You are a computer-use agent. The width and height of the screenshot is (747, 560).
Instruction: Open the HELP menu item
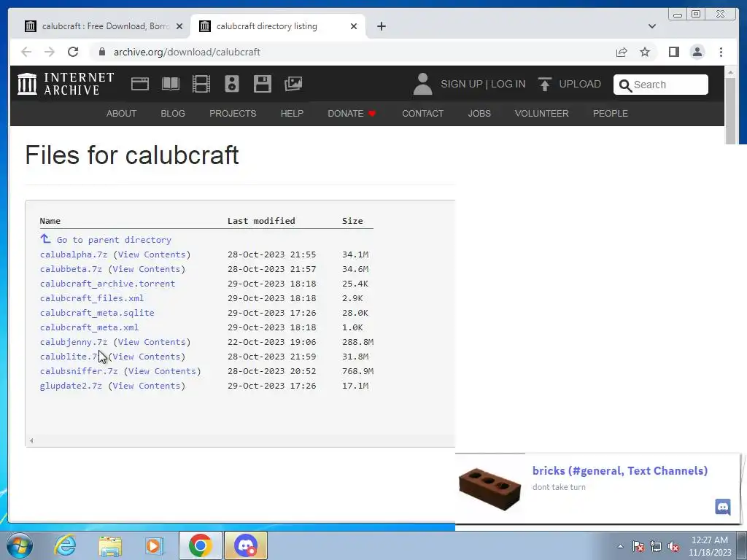pos(292,113)
